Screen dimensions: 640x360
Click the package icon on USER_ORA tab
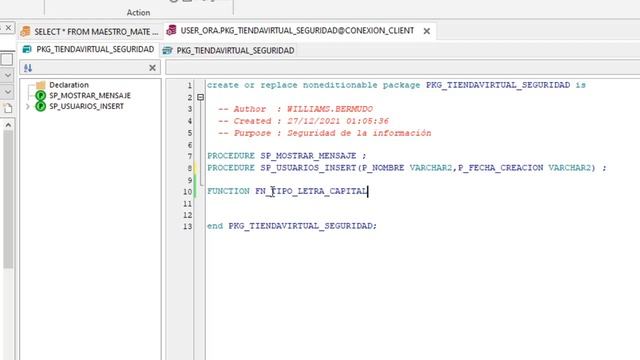click(x=171, y=30)
